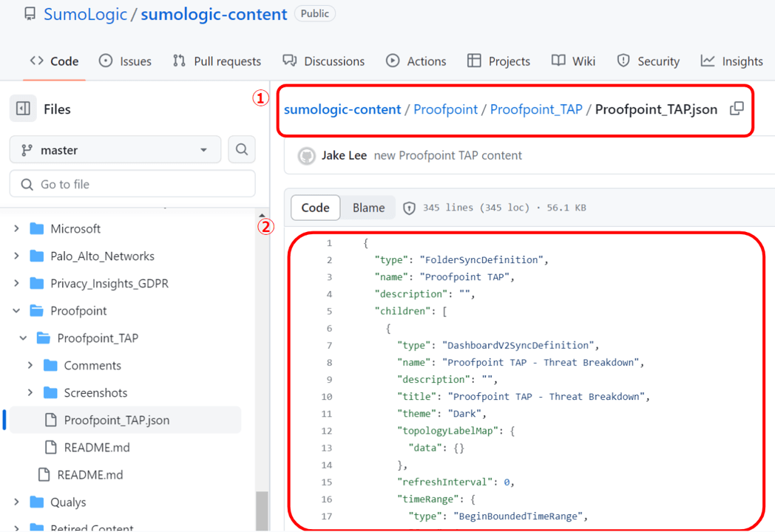Click the Insights graph icon
The image size is (775, 532).
[x=708, y=61]
